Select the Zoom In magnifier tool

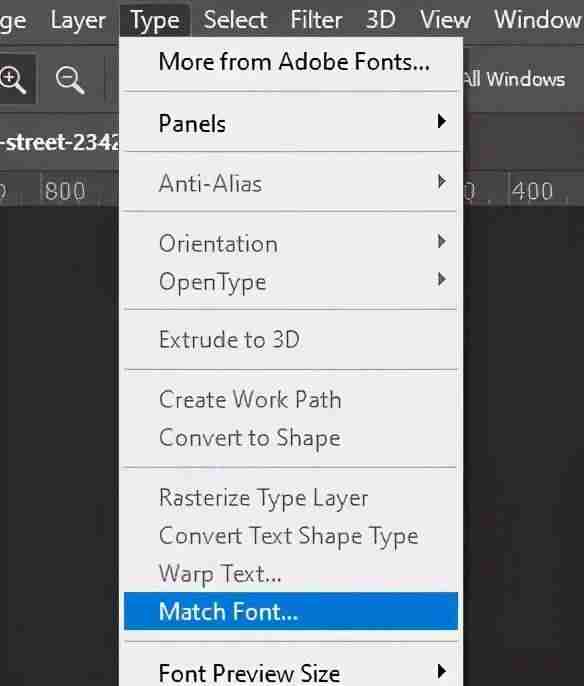tap(13, 80)
